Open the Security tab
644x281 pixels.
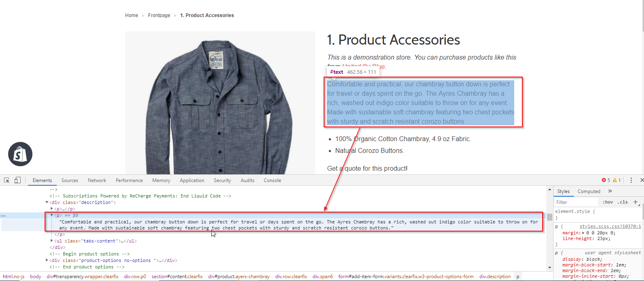[222, 180]
